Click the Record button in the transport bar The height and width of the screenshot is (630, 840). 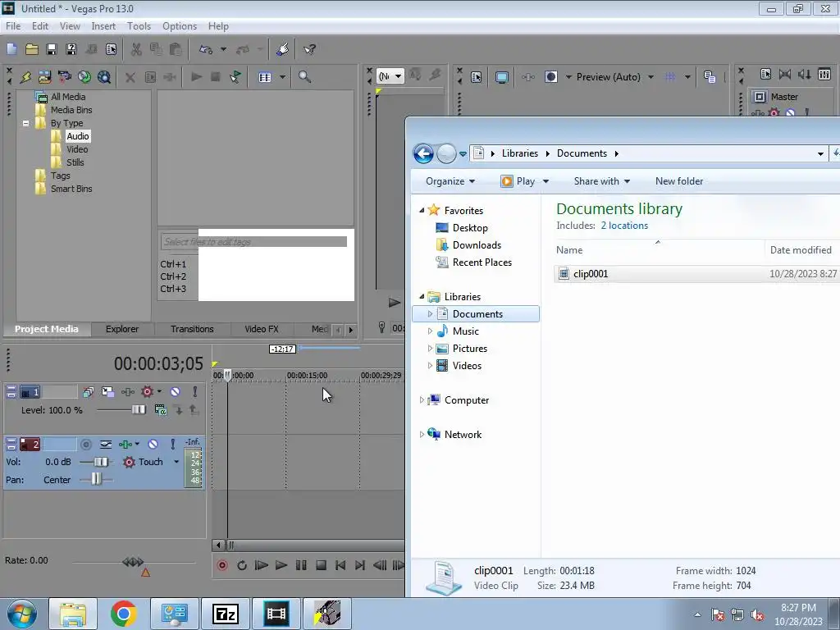pyautogui.click(x=221, y=565)
